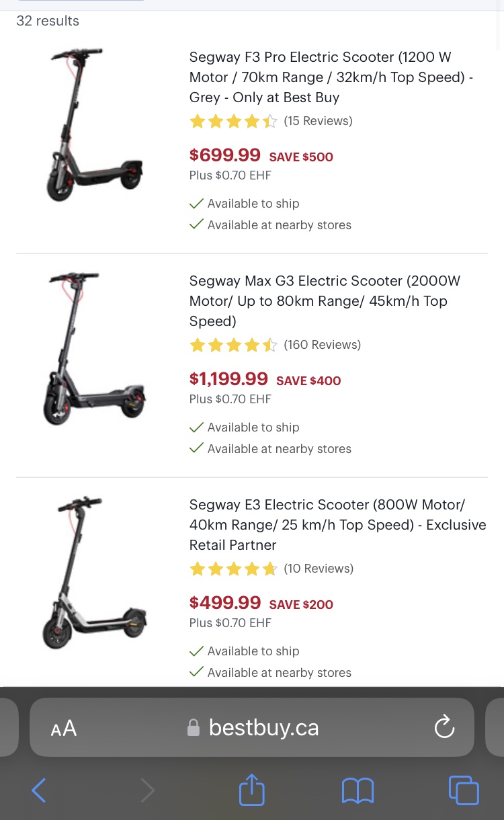Show open tabs with tabs icon
The height and width of the screenshot is (820, 504).
point(464,790)
